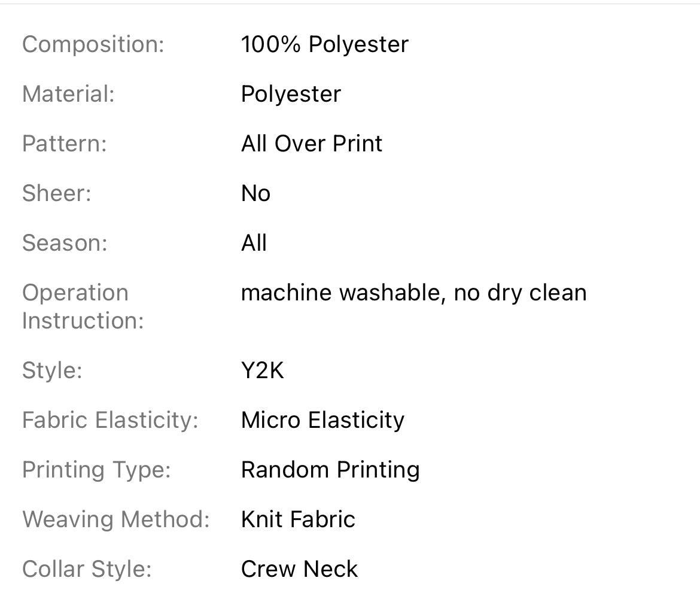Select the "Y2K" style value
This screenshot has height=593, width=700.
263,370
